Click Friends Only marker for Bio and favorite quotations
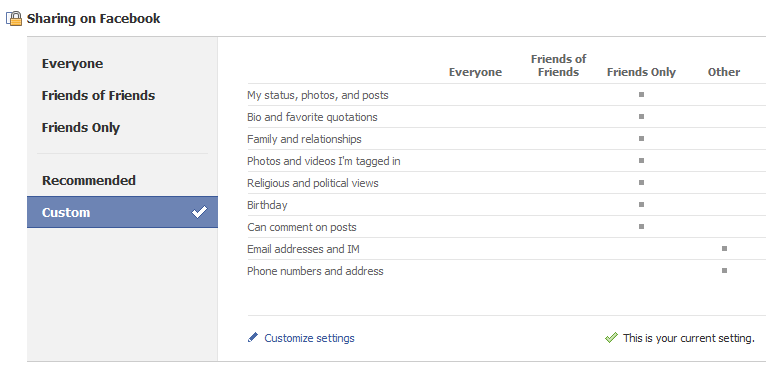Viewport: 777px width, 372px height. 641,117
